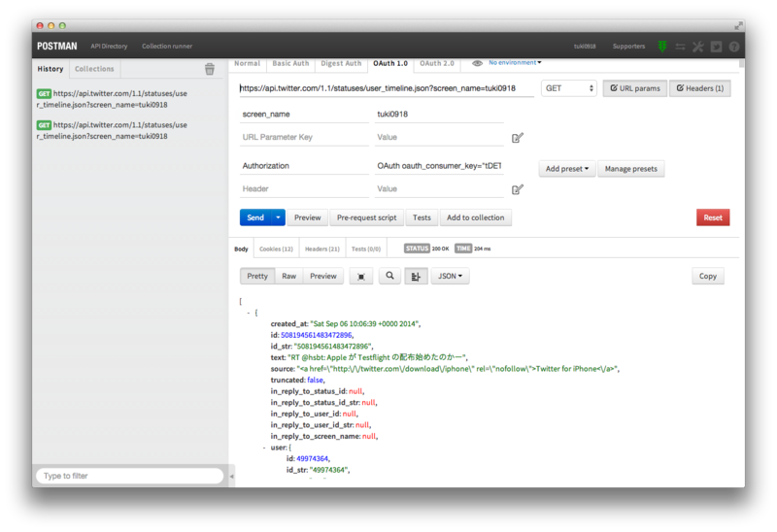The image size is (777, 532).
Task: Click the first GET history entry badge
Action: [44, 93]
